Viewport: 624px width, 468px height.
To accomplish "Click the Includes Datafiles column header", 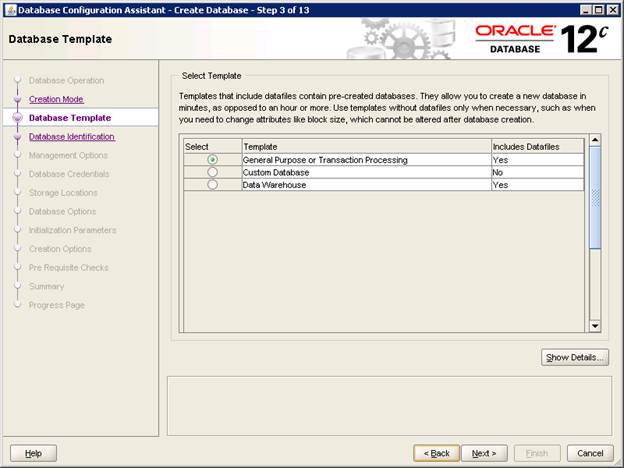I will click(x=536, y=147).
